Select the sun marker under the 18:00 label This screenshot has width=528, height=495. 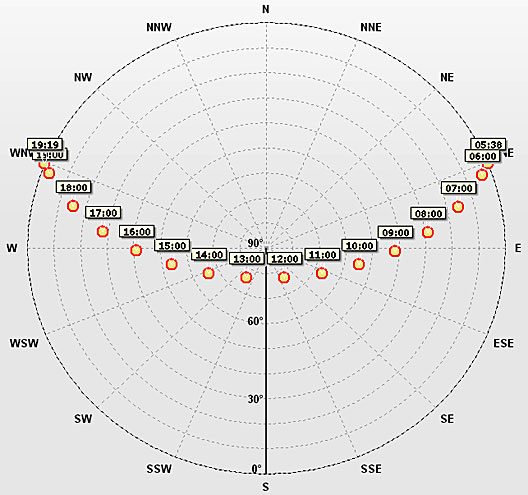pyautogui.click(x=73, y=205)
